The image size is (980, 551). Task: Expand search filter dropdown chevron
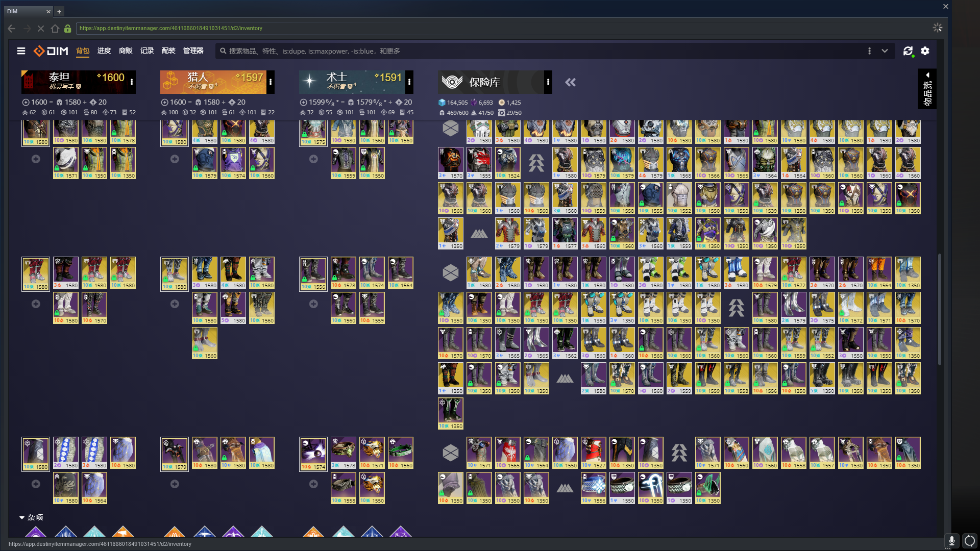(x=885, y=51)
